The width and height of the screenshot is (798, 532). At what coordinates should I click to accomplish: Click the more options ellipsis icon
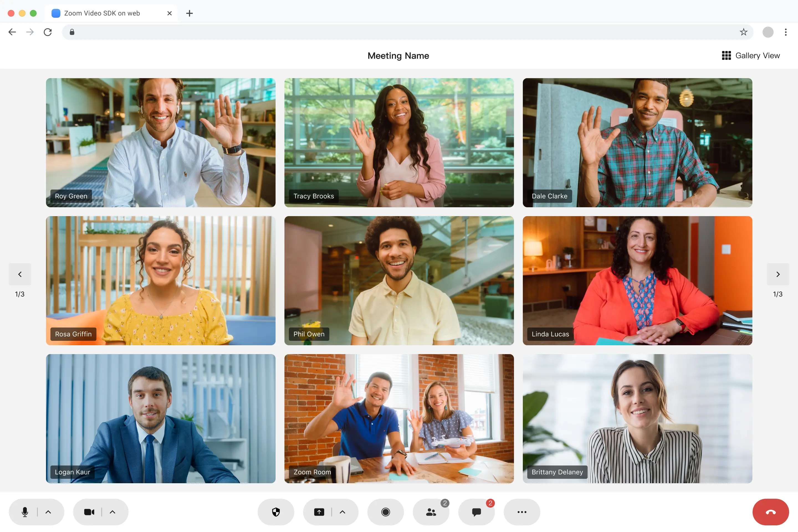pos(521,512)
